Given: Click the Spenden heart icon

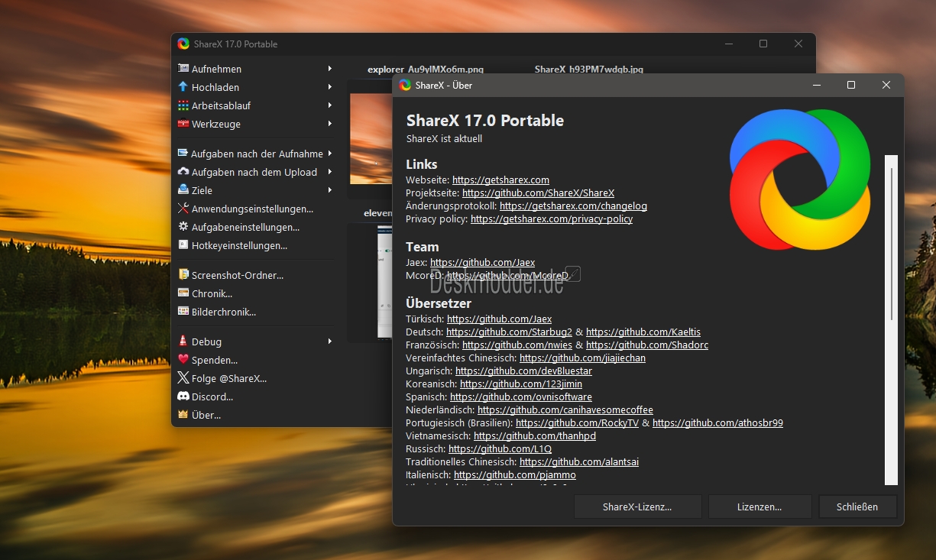Looking at the screenshot, I should tap(183, 360).
